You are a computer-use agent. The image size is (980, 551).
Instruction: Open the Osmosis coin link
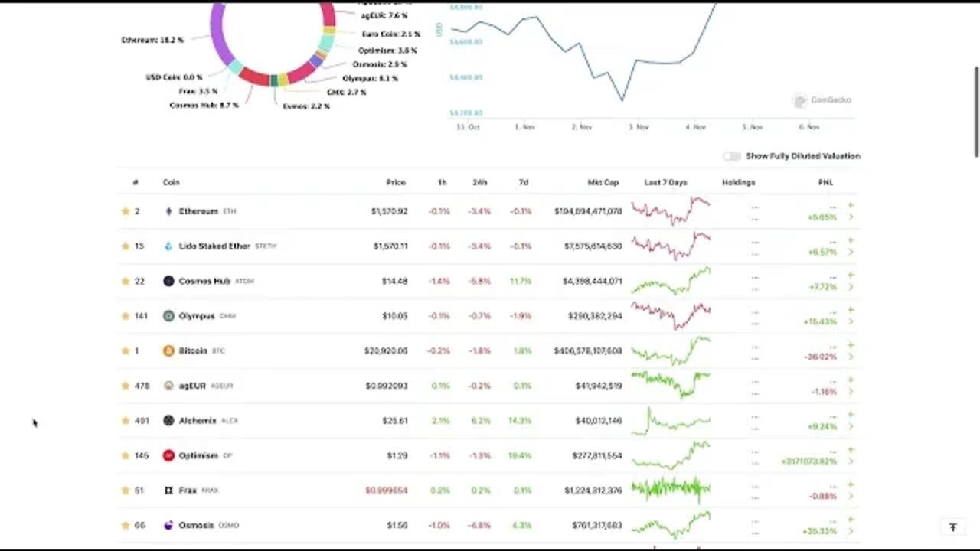point(197,526)
